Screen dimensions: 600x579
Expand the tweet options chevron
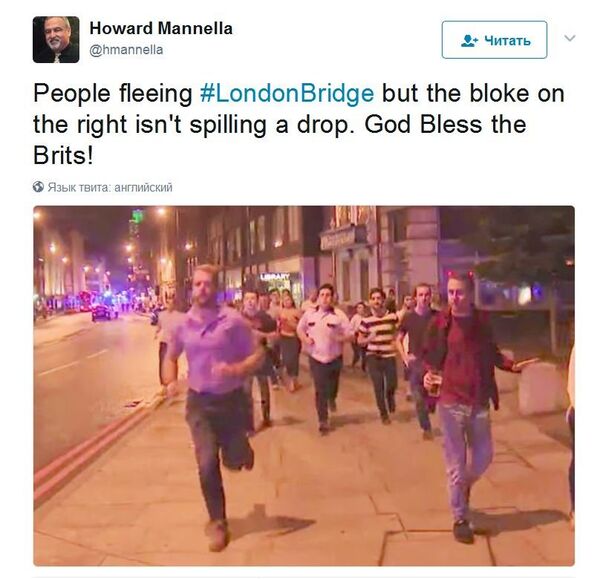click(x=570, y=38)
